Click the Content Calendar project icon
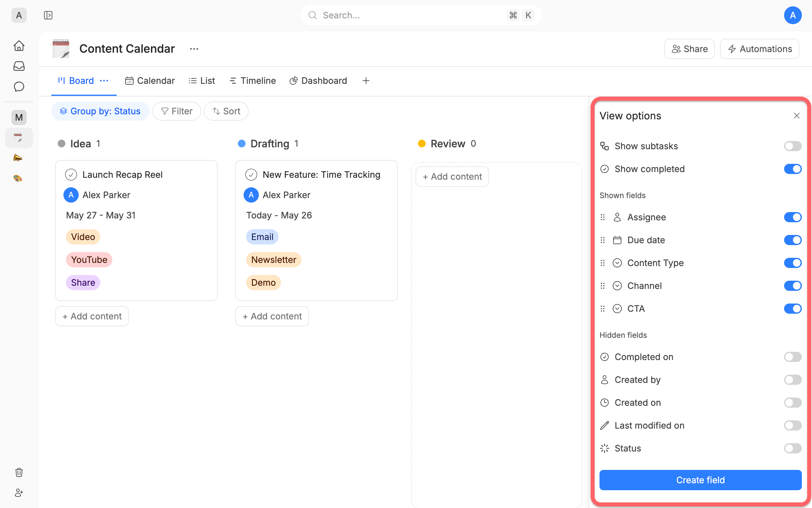 pyautogui.click(x=61, y=49)
